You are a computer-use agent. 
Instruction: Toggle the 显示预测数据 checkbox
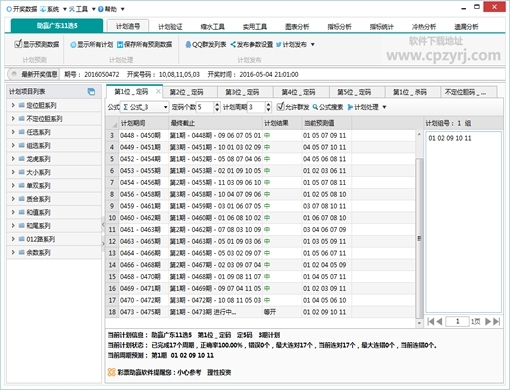point(18,44)
